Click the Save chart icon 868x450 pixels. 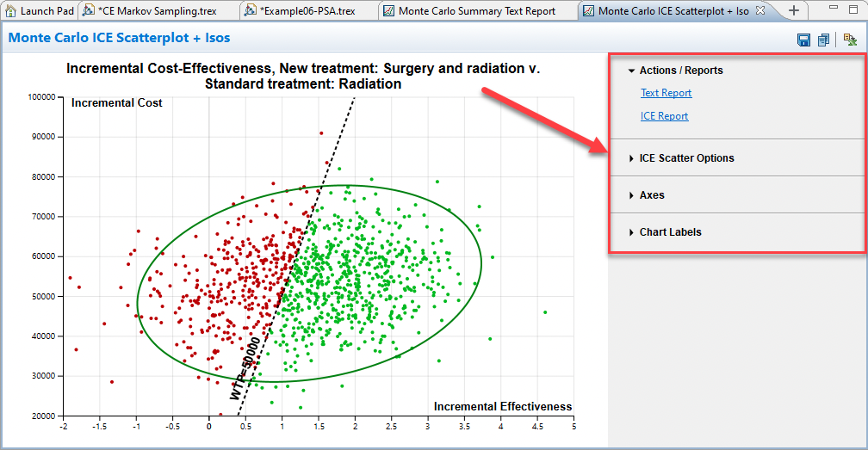(803, 40)
